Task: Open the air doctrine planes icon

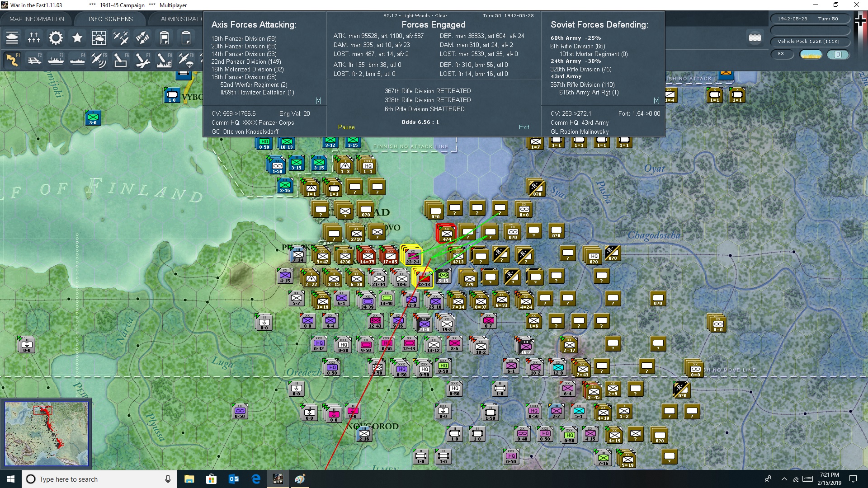Action: click(x=121, y=38)
